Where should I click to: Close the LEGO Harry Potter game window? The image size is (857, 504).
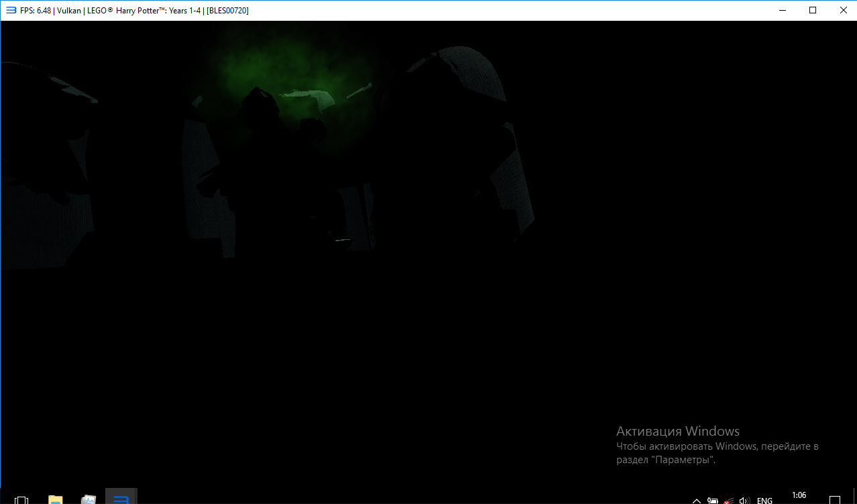click(x=843, y=10)
